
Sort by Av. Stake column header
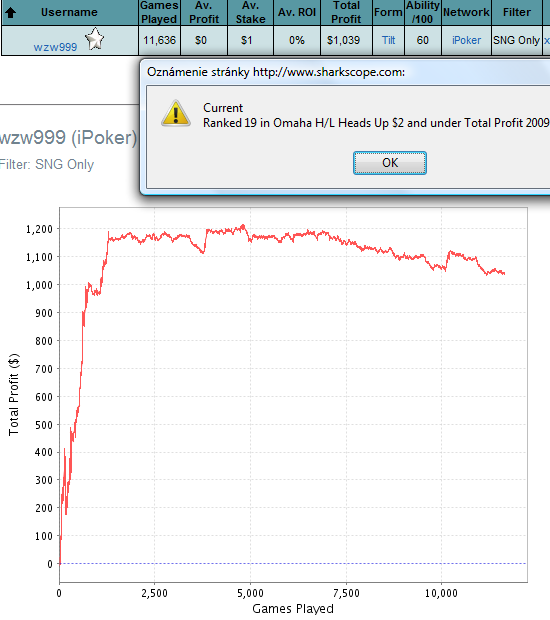tap(251, 12)
